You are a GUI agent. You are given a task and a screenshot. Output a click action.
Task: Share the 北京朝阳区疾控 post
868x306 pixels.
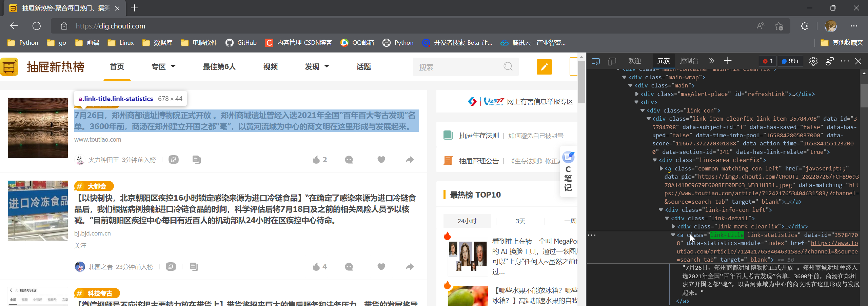(410, 267)
